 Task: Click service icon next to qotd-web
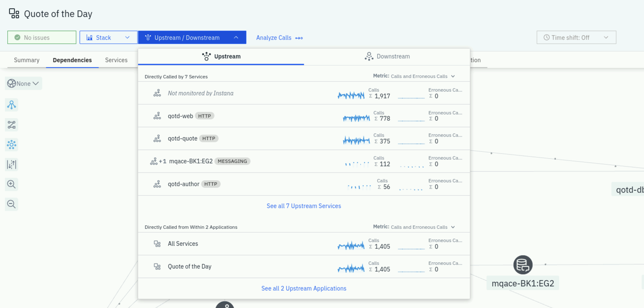(x=157, y=116)
